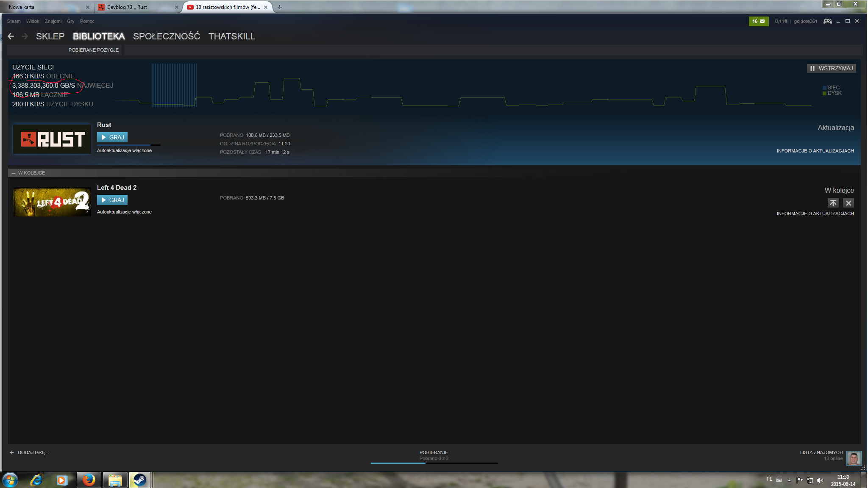This screenshot has width=868, height=488.
Task: Collapse the W kolejce queue section
Action: click(x=14, y=173)
